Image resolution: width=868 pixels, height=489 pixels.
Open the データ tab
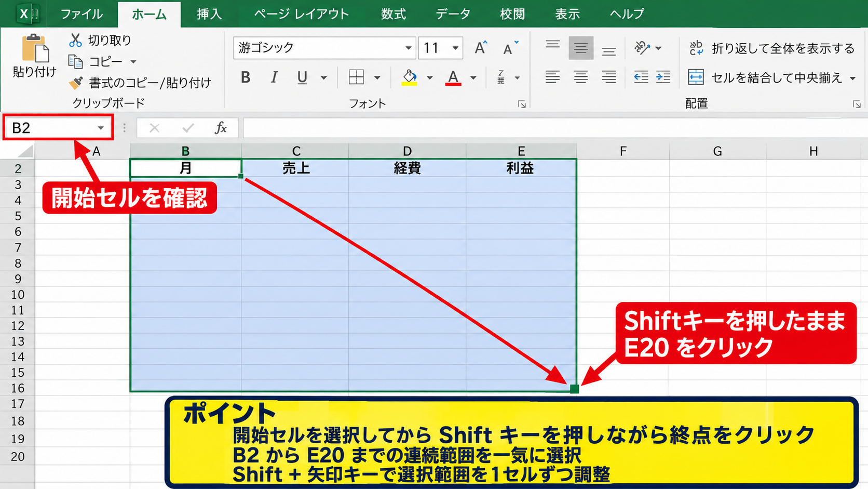pyautogui.click(x=453, y=14)
